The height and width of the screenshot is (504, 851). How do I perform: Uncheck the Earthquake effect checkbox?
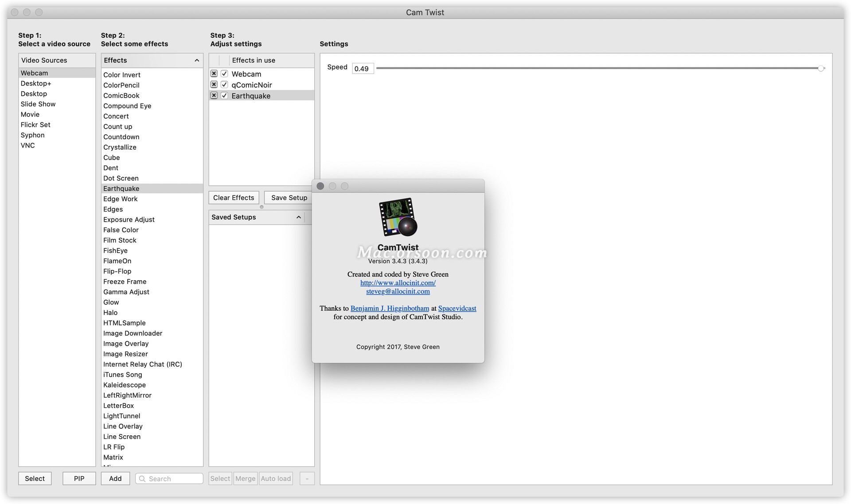(224, 96)
